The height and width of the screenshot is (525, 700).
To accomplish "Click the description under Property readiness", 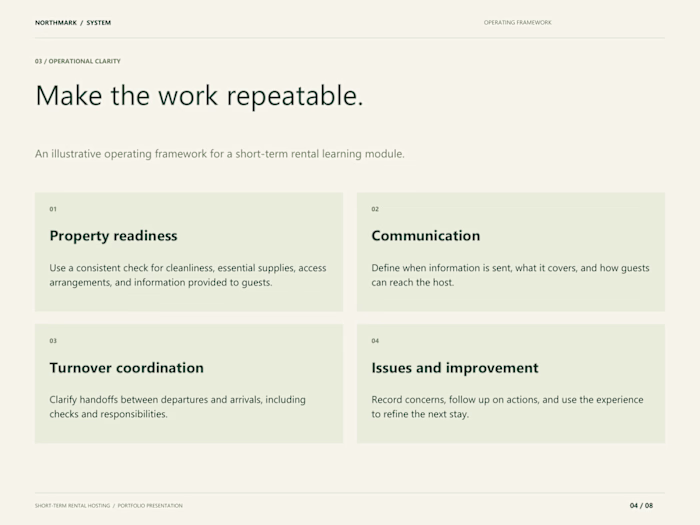I will pos(188,275).
